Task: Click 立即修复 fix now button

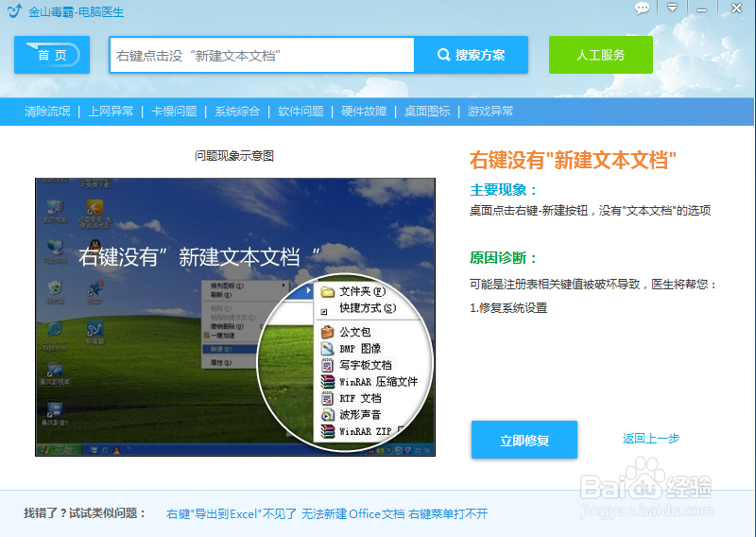Action: click(x=524, y=440)
